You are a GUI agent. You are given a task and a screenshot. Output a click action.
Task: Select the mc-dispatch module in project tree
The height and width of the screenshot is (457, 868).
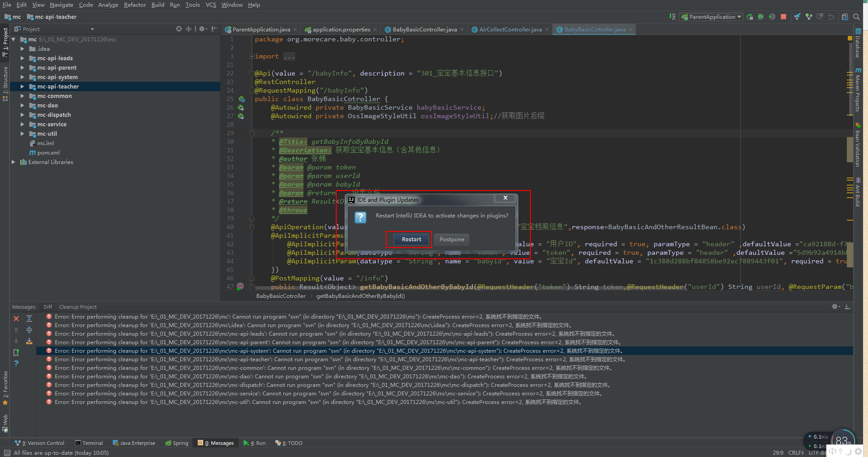54,115
